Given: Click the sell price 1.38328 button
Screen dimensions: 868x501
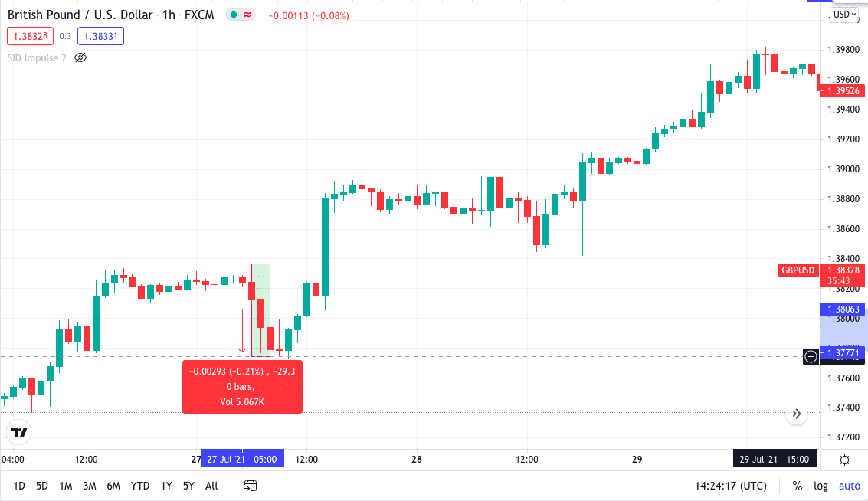Looking at the screenshot, I should [x=30, y=36].
